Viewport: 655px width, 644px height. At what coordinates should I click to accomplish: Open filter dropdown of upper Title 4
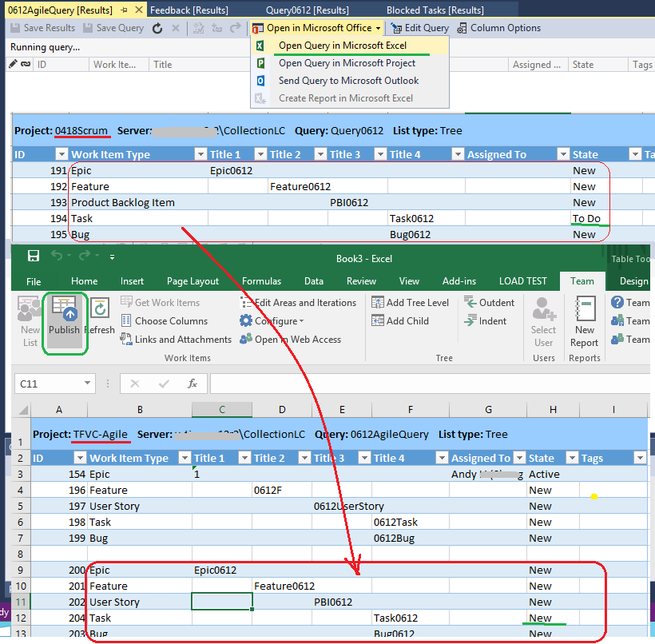(x=458, y=155)
